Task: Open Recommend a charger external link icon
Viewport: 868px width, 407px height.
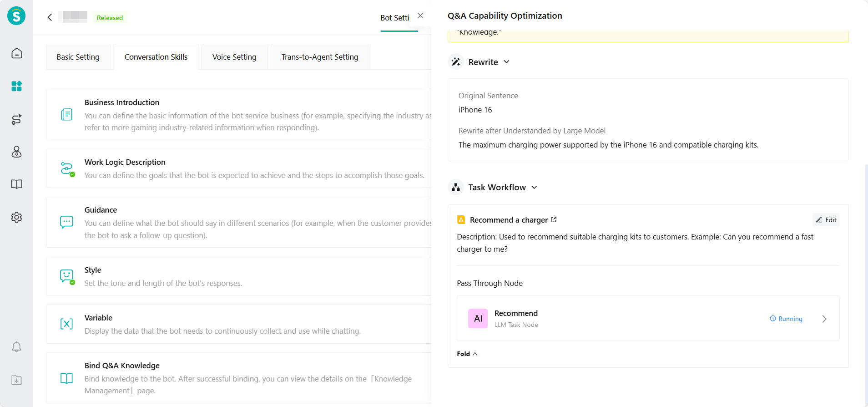Action: pyautogui.click(x=554, y=220)
